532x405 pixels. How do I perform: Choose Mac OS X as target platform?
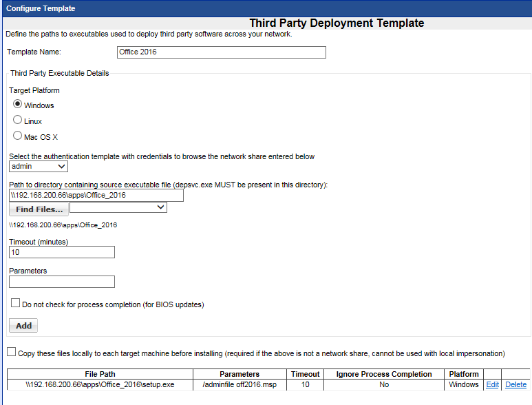coord(18,136)
